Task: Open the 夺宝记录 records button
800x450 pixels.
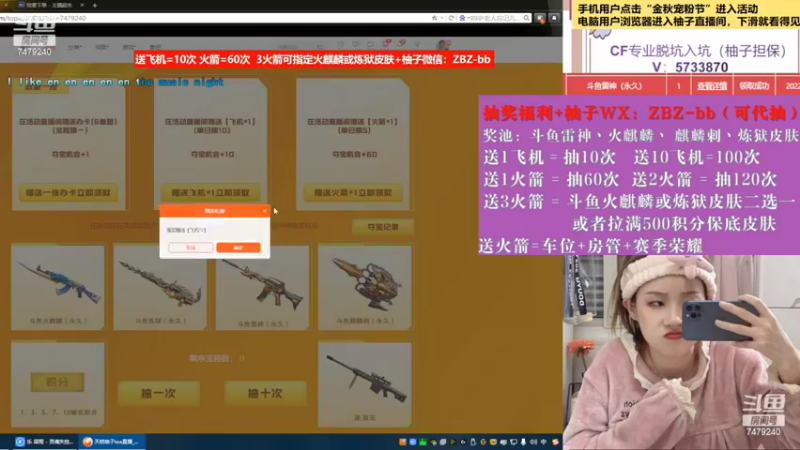Action: tap(383, 227)
